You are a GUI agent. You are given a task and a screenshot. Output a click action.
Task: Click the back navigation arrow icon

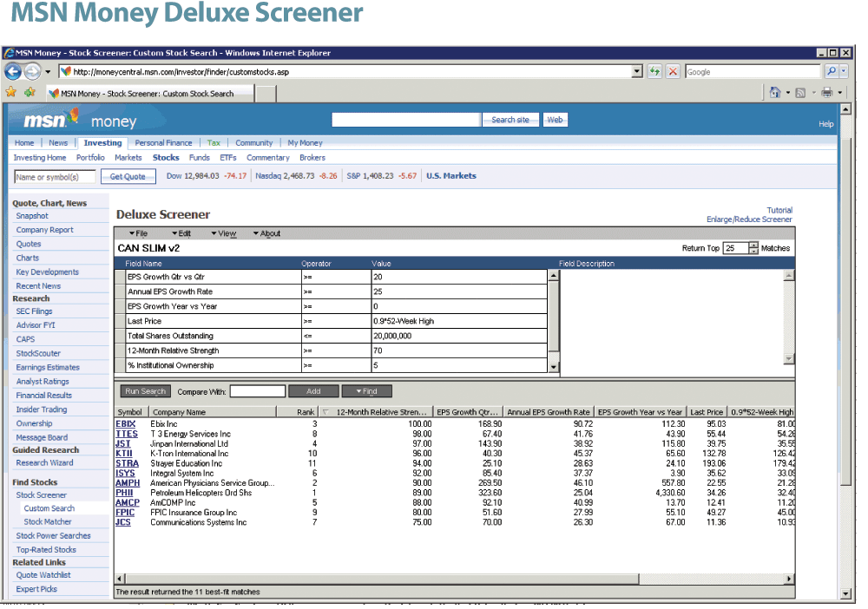click(11, 71)
